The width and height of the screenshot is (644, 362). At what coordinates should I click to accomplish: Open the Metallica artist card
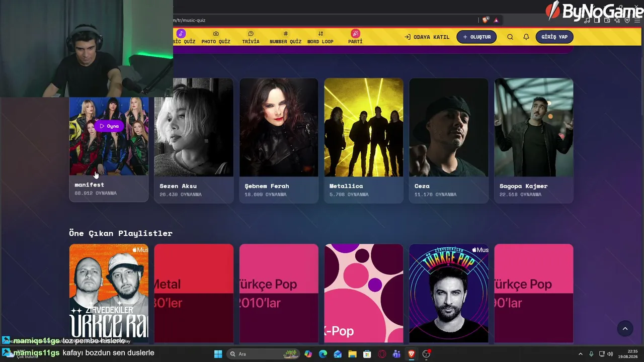coord(364,141)
